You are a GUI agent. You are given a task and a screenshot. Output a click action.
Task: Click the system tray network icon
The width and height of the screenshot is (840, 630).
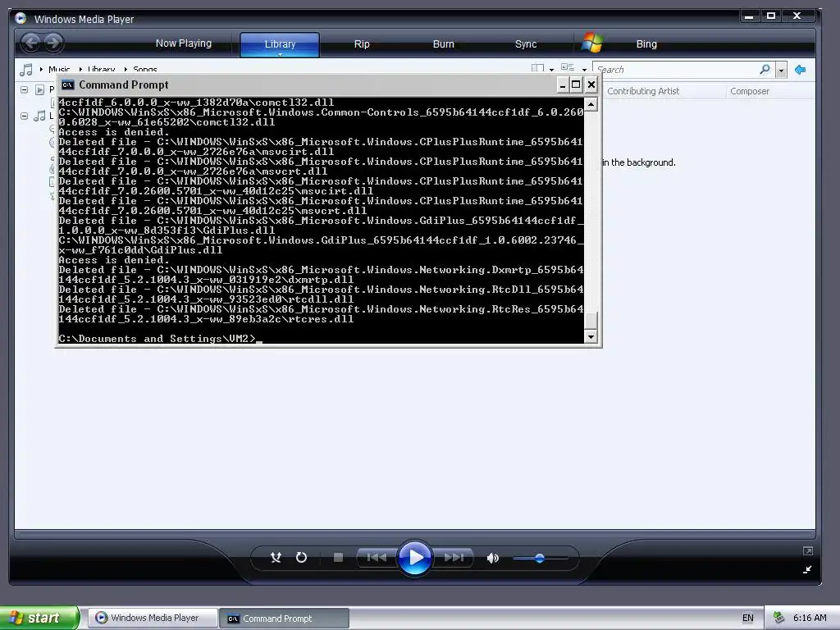(x=779, y=618)
